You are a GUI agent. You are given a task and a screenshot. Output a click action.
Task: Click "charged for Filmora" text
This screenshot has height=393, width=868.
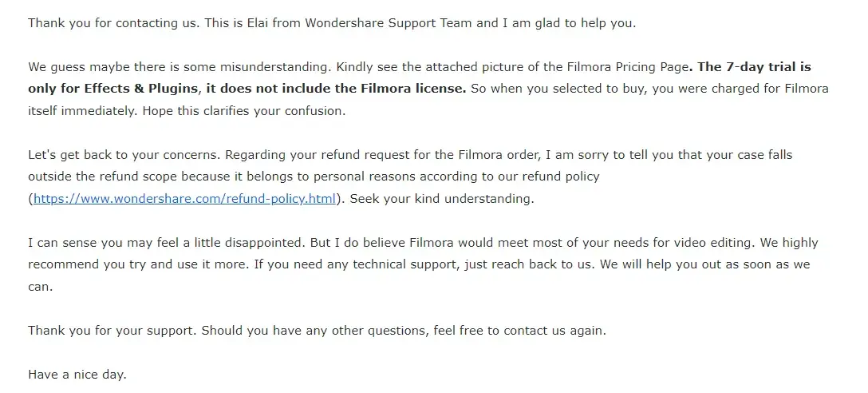tap(766, 89)
